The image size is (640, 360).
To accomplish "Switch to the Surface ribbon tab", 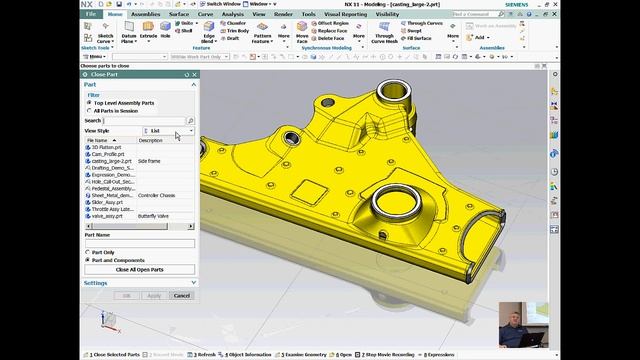I will point(179,14).
